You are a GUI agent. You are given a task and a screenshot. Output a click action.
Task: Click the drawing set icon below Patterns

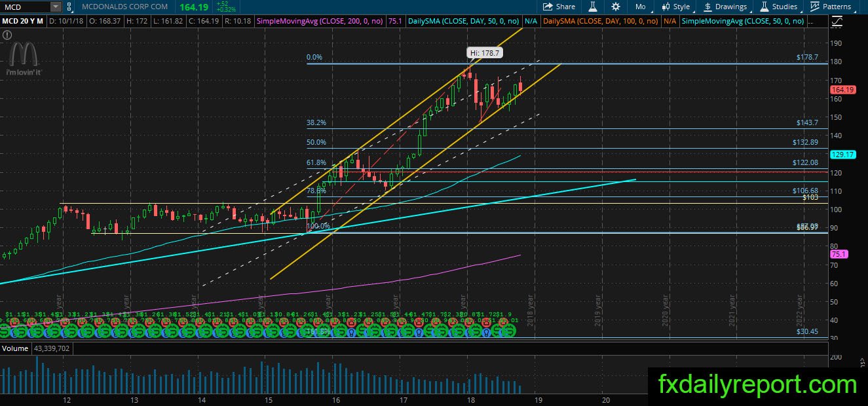pyautogui.click(x=837, y=21)
